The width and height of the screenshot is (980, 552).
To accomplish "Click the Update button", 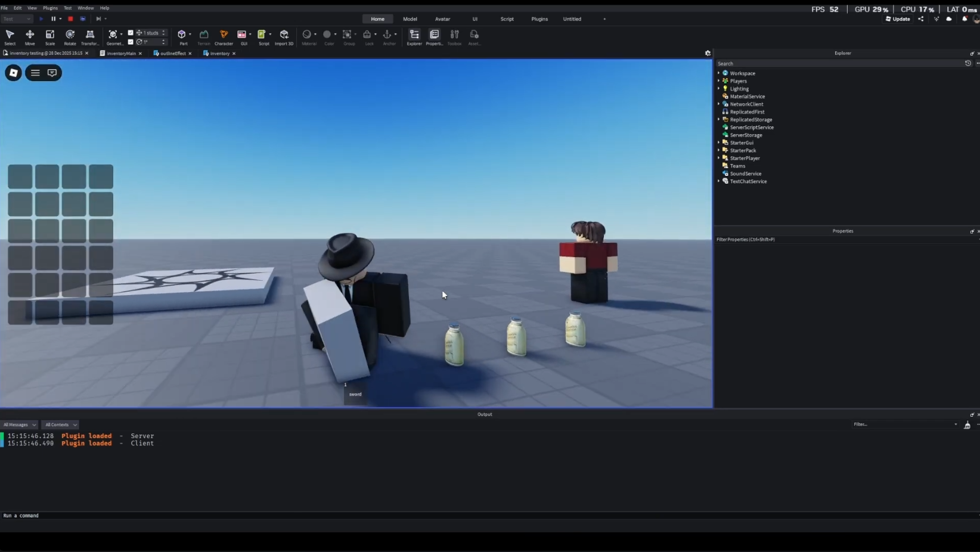I will pos(898,19).
